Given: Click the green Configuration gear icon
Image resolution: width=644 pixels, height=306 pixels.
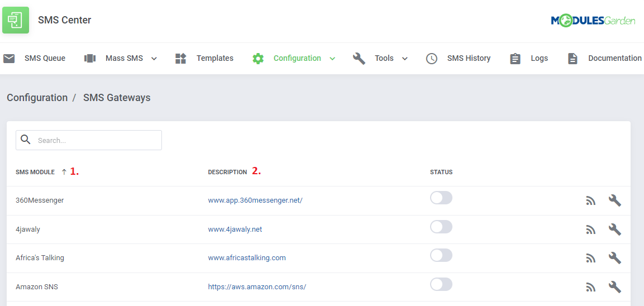Looking at the screenshot, I should [258, 58].
